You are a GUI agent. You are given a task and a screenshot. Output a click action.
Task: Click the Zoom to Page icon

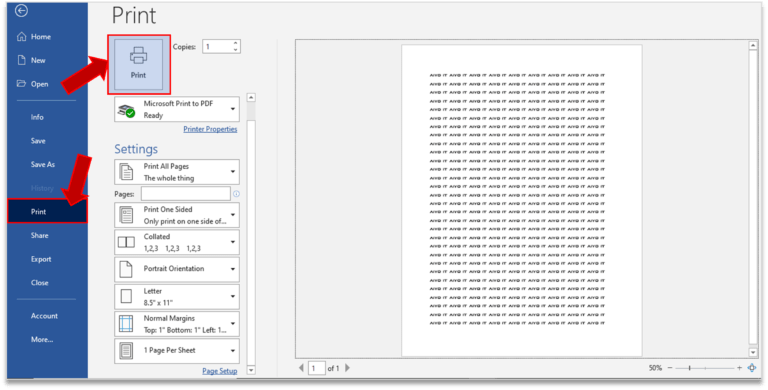(x=752, y=367)
